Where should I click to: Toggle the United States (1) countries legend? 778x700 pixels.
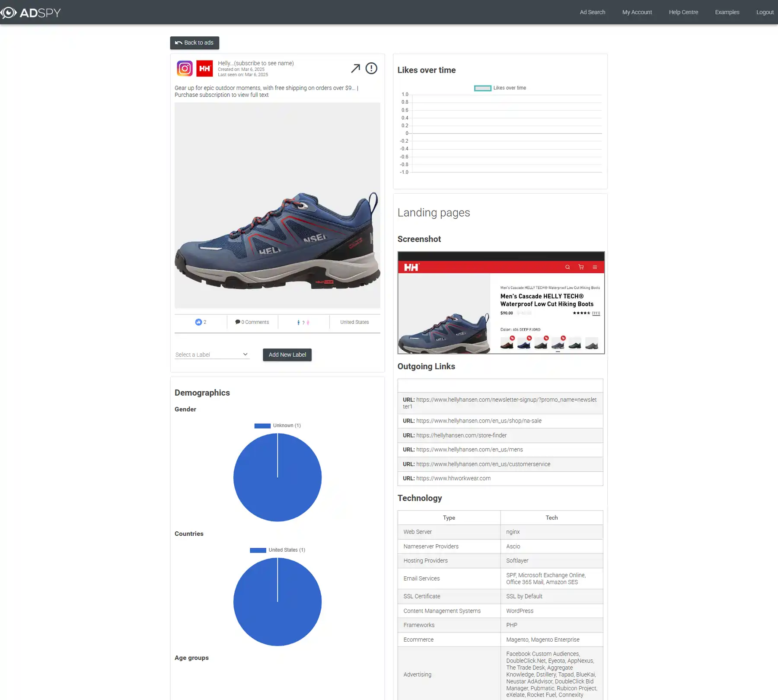tap(258, 550)
